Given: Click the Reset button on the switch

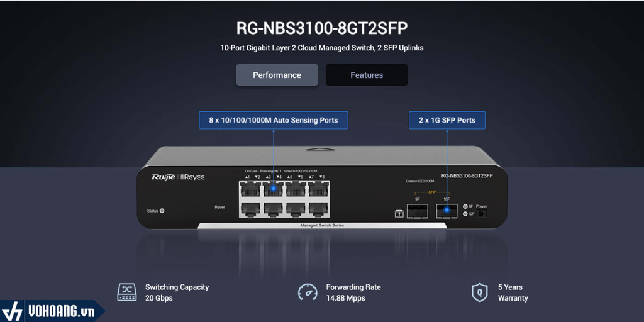Looking at the screenshot, I should [x=220, y=211].
